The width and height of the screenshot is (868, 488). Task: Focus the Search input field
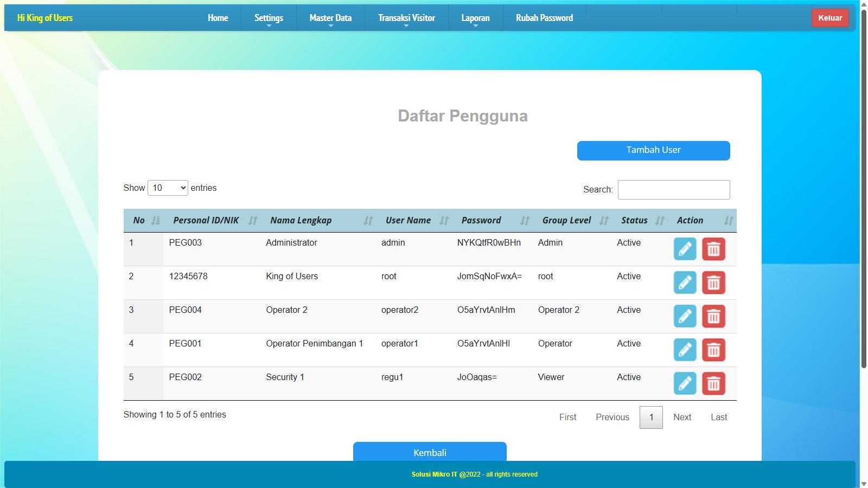pos(673,190)
